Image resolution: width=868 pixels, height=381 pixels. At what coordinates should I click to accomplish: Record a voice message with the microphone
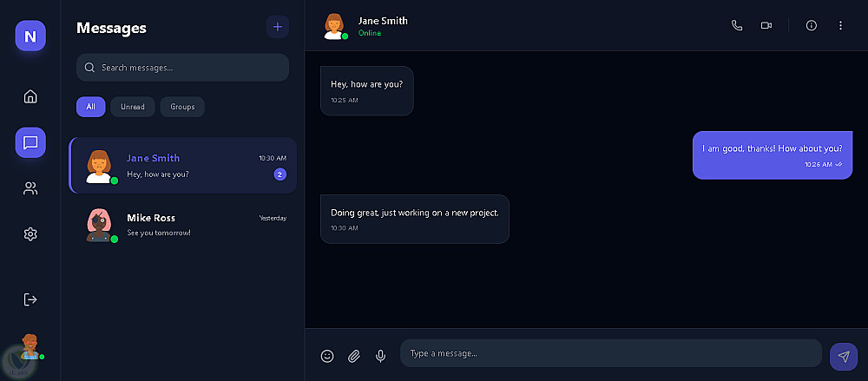click(x=380, y=355)
